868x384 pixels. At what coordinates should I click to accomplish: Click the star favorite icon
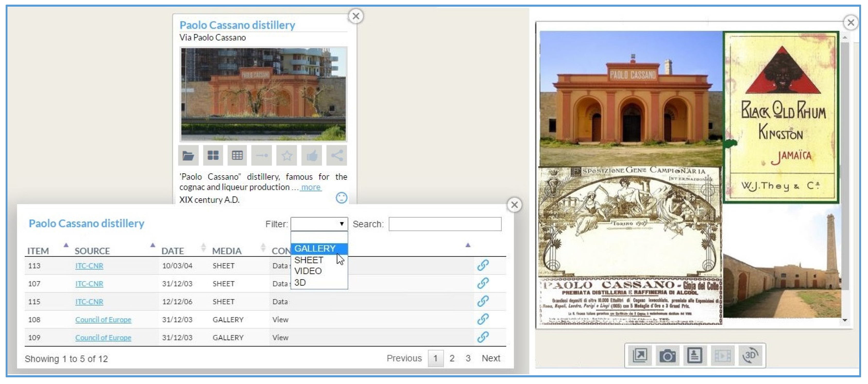pos(287,156)
